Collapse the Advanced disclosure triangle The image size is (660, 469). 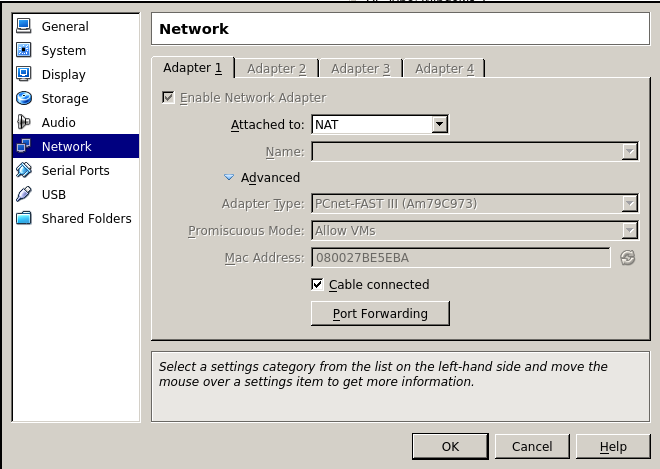[x=229, y=177]
